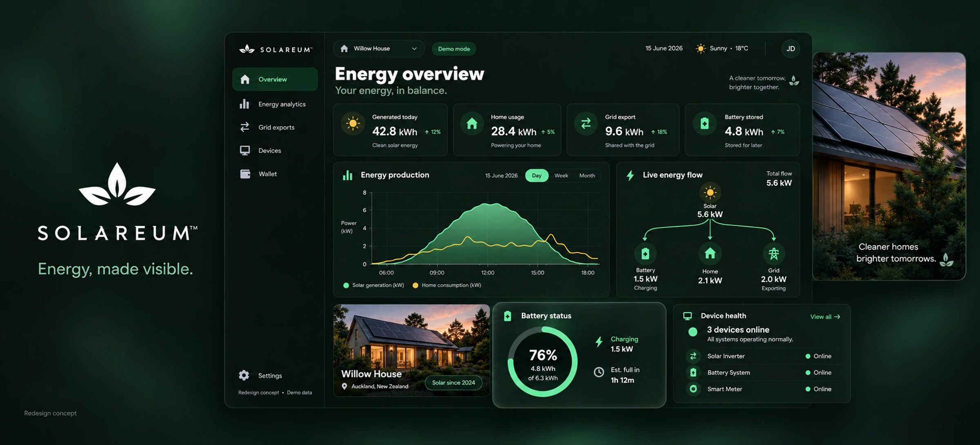Click the Solar since 2024 badge
Screen dimensions: 980x445
click(453, 383)
